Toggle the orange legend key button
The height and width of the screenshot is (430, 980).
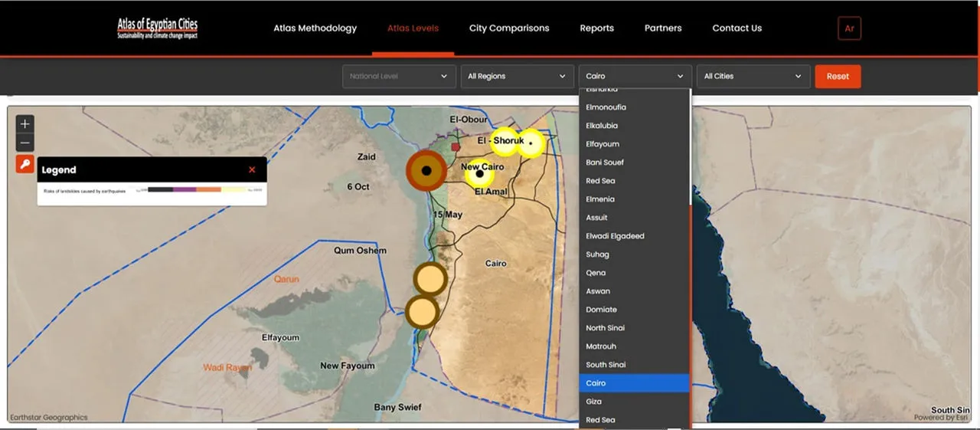25,164
